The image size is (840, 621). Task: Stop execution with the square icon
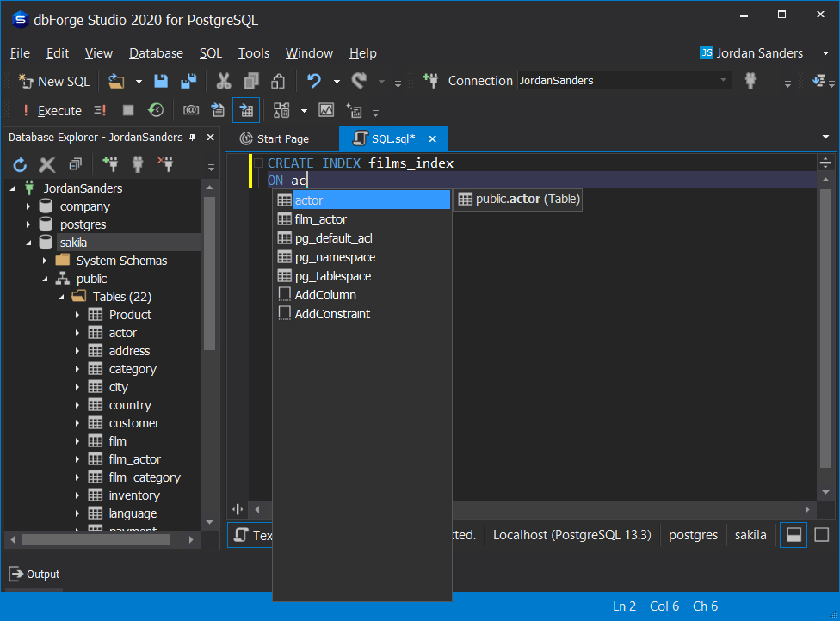tap(128, 110)
